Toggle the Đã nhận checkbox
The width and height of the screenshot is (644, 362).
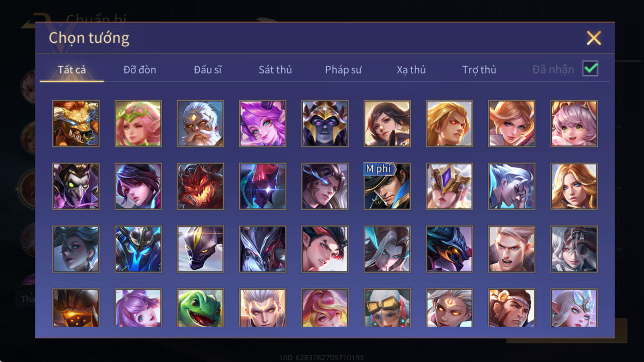pyautogui.click(x=590, y=69)
